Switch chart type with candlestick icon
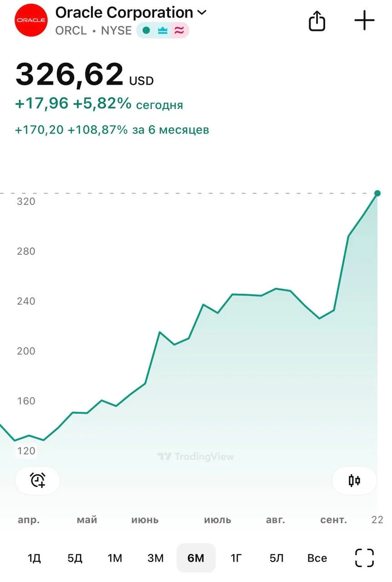 coord(354,480)
